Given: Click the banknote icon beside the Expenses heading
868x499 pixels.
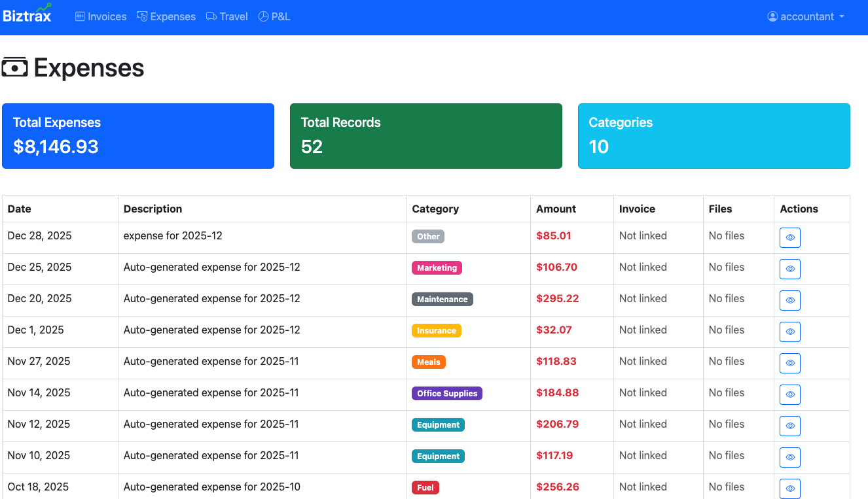Looking at the screenshot, I should pos(16,67).
